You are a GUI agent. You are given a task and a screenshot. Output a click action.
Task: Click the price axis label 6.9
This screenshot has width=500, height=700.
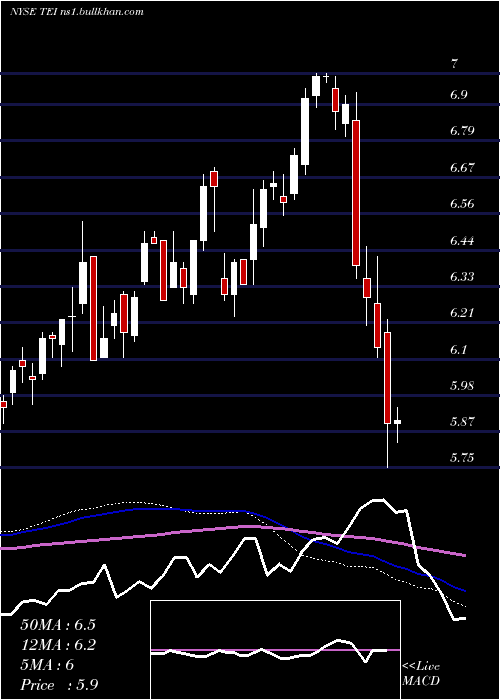(x=458, y=95)
